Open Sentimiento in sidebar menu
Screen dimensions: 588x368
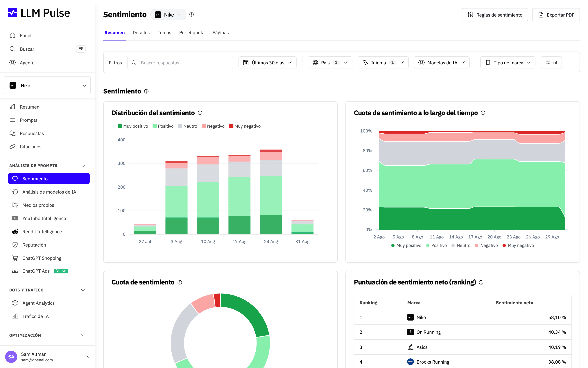[49, 179]
